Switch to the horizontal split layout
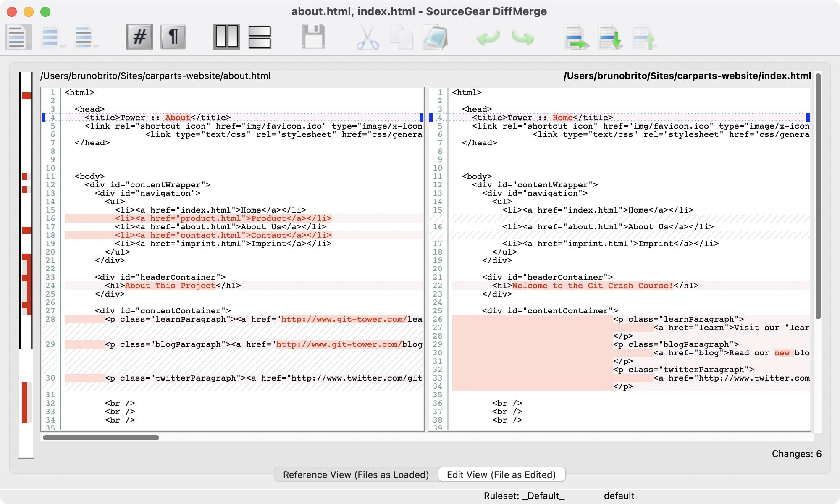 [260, 37]
